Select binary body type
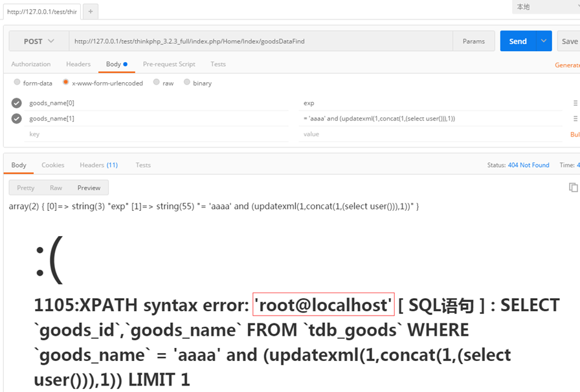Viewport: 580px width, 392px height. point(187,82)
